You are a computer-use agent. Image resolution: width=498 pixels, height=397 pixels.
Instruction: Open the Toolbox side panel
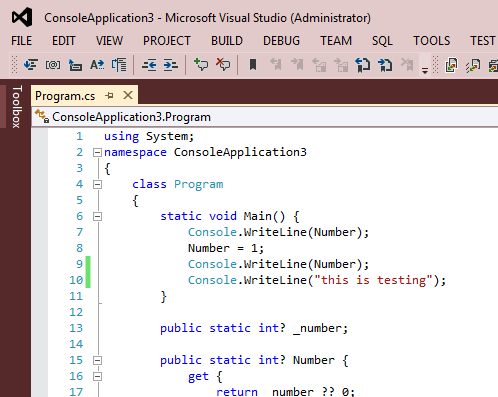coord(17,107)
